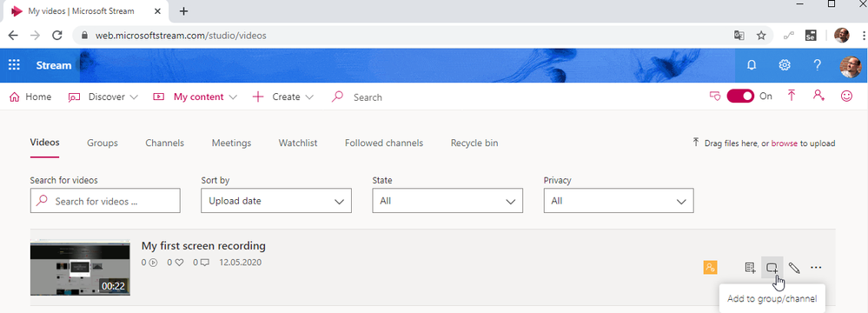This screenshot has height=313, width=868.
Task: Go to Home
Action: pyautogui.click(x=30, y=97)
